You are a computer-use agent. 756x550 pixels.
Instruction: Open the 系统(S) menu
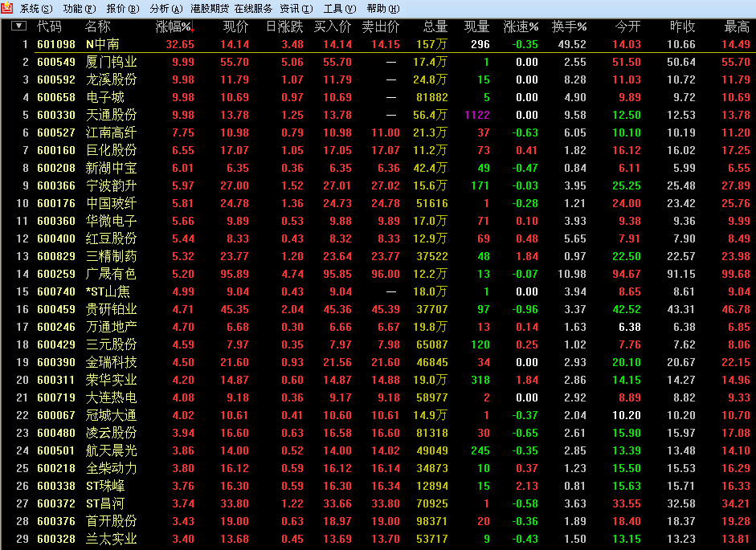[x=36, y=9]
